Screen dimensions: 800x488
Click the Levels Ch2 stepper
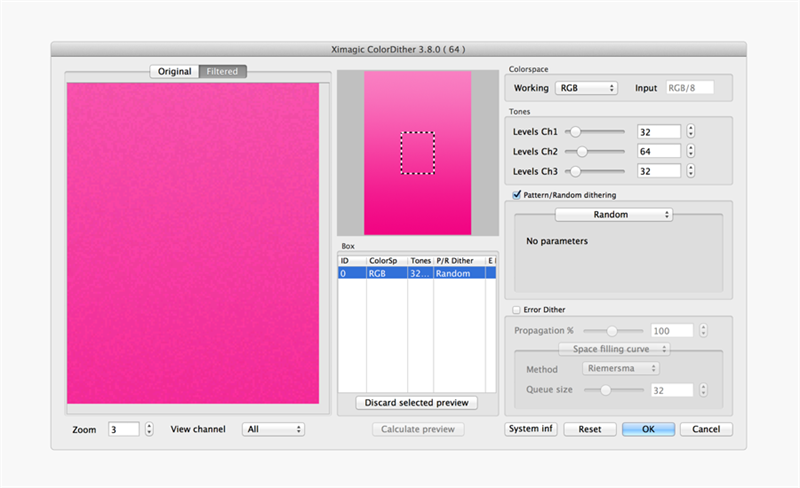click(691, 151)
